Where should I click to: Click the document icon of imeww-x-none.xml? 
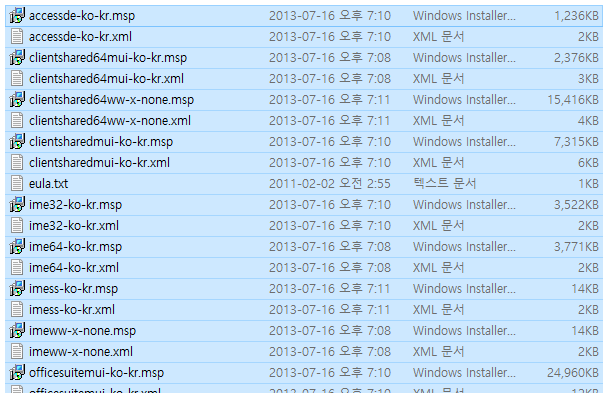pyautogui.click(x=17, y=352)
